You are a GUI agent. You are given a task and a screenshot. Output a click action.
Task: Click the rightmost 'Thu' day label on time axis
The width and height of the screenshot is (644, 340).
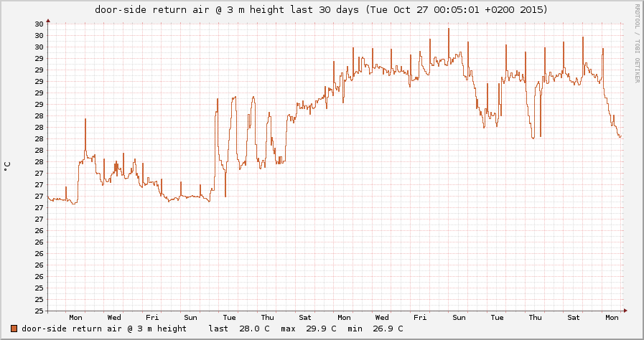535,318
